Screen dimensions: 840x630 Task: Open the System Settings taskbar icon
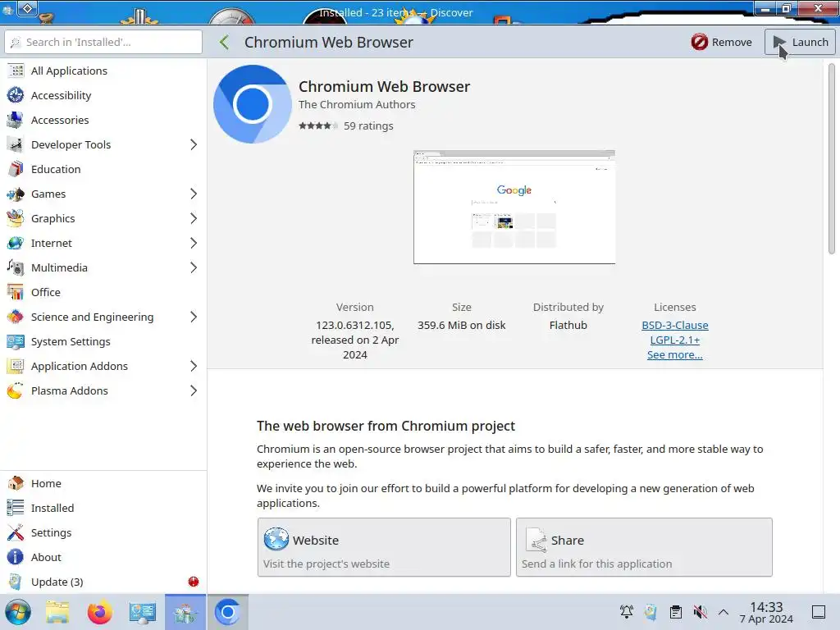point(142,612)
